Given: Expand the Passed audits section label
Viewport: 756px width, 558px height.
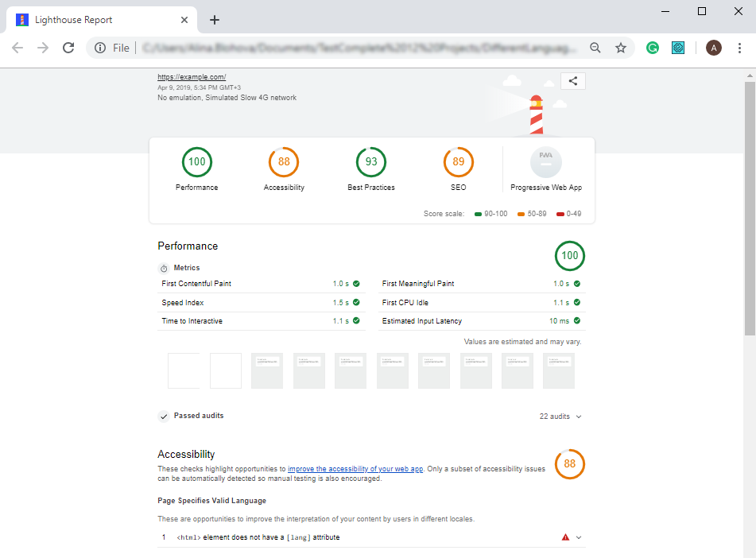Looking at the screenshot, I should coord(199,416).
